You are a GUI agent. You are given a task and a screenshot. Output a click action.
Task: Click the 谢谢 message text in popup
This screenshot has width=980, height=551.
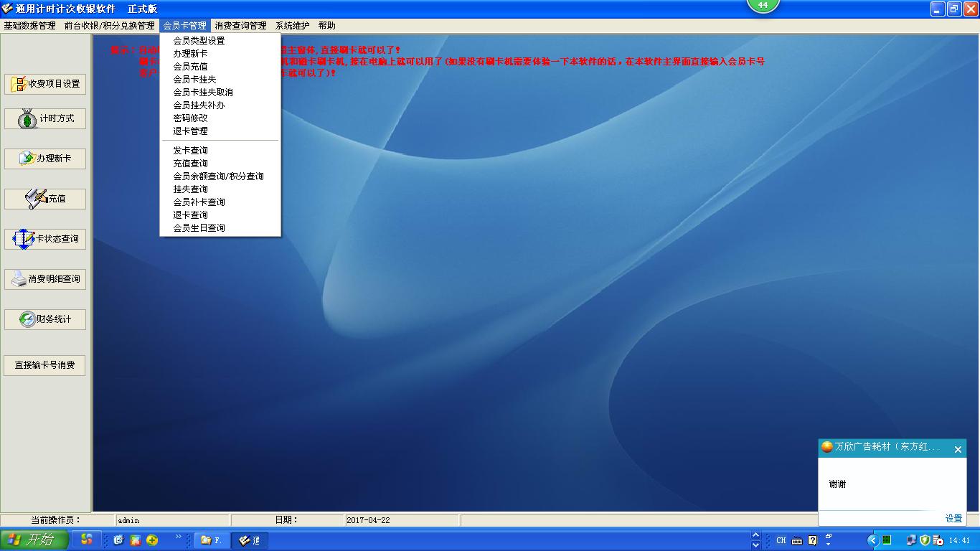pyautogui.click(x=837, y=484)
